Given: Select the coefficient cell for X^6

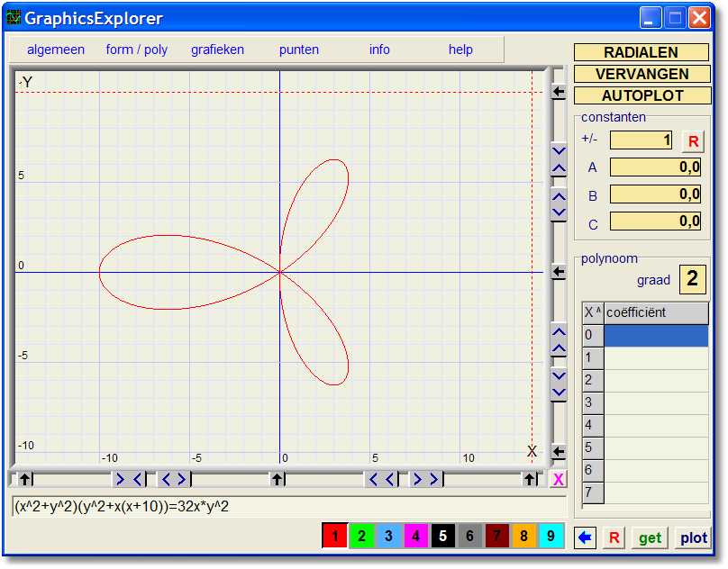Looking at the screenshot, I should tap(656, 471).
